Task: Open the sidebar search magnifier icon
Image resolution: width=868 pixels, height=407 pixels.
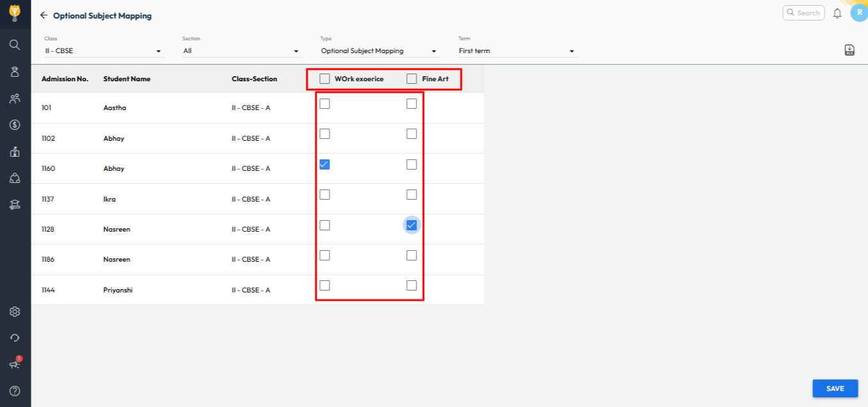Action: point(15,45)
